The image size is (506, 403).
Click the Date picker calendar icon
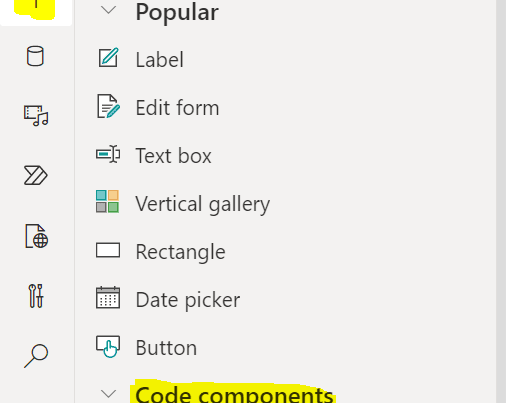point(108,298)
